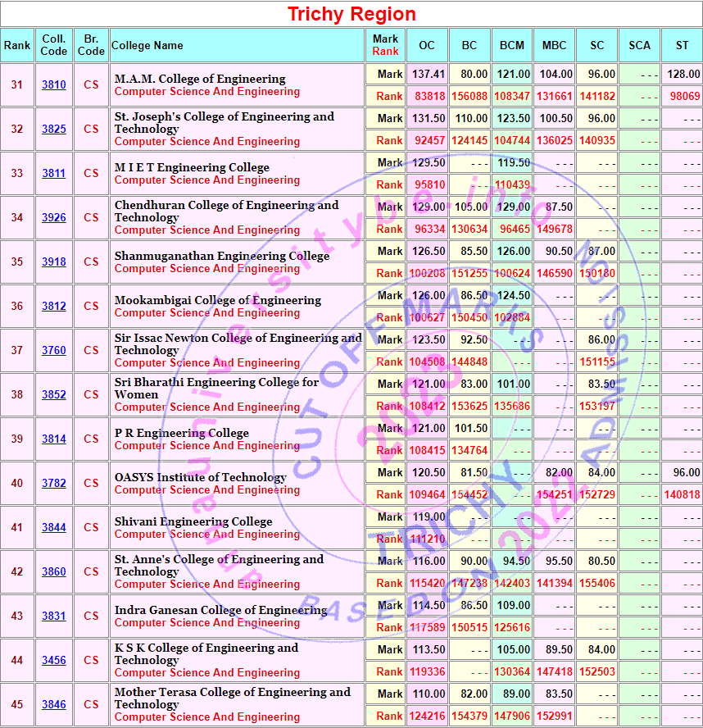Click the 3846 Mother Terasa code link
The height and width of the screenshot is (728, 703).
coord(54,705)
